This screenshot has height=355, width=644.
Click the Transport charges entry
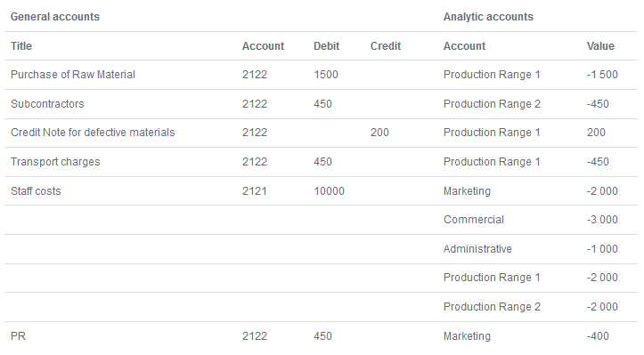[55, 162]
